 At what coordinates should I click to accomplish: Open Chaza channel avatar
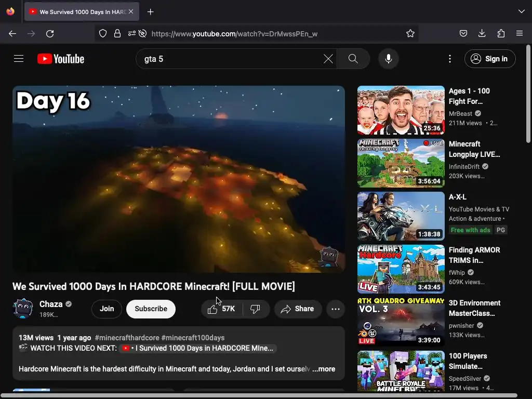tap(23, 308)
